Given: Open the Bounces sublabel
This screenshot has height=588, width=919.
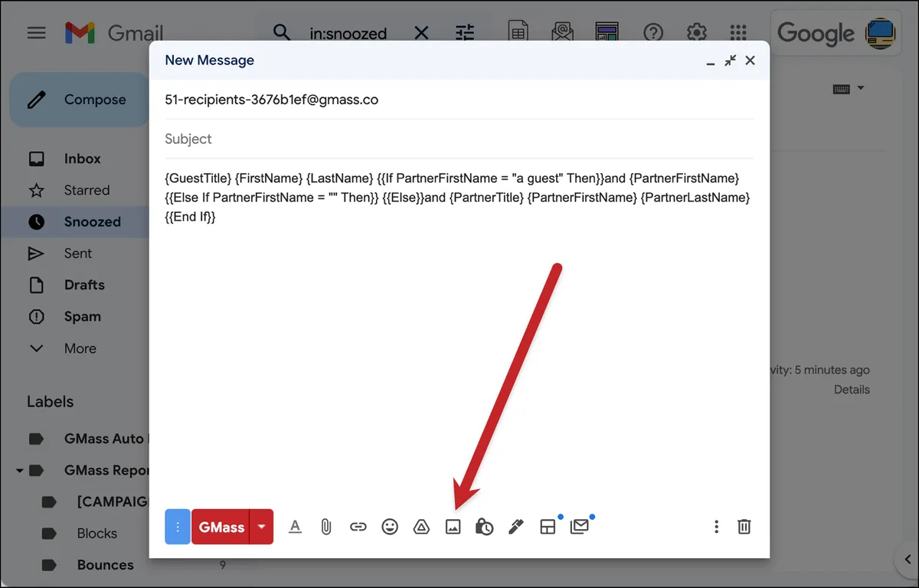Looking at the screenshot, I should pyautogui.click(x=105, y=565).
